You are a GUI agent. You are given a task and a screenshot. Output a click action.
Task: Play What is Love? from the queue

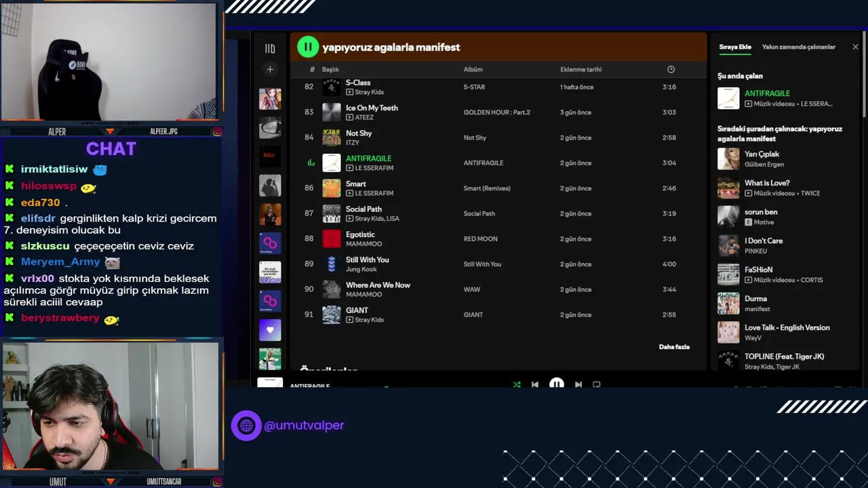point(787,188)
